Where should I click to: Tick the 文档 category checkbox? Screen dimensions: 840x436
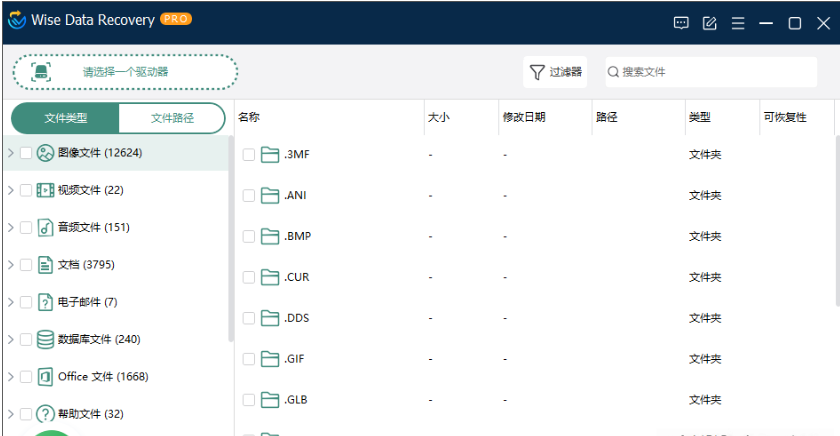pos(26,265)
